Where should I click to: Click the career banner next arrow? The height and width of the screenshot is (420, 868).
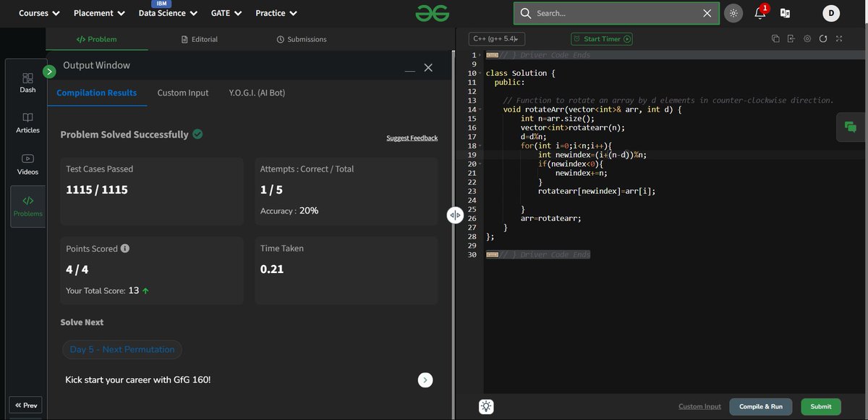pos(425,380)
